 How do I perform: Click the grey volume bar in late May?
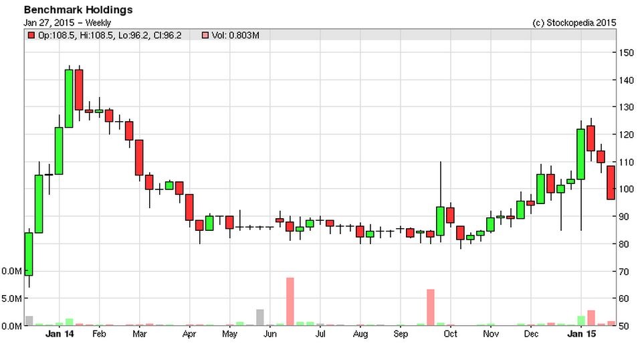(259, 317)
